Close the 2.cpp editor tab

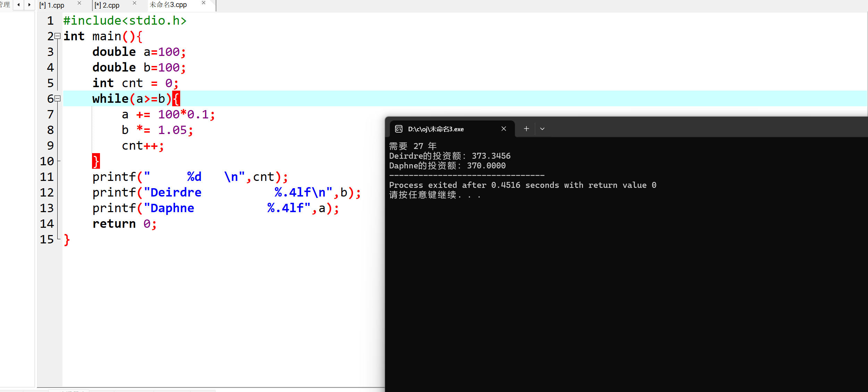[x=134, y=3]
